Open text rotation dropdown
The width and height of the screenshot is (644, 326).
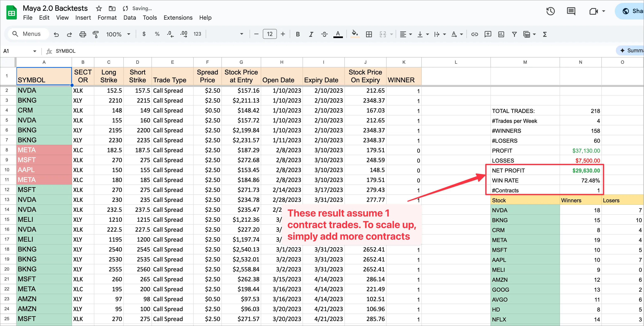tap(457, 34)
